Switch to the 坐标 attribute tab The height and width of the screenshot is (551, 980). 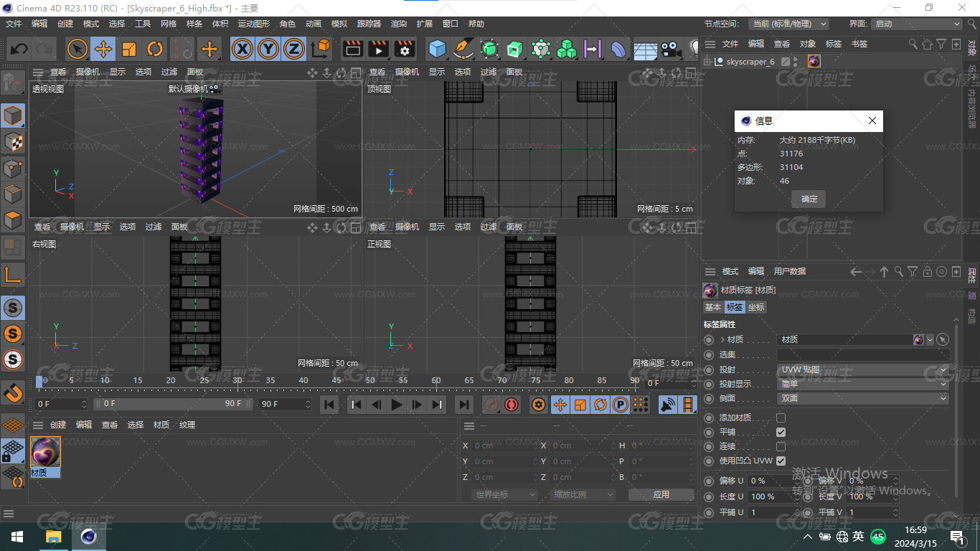(x=756, y=307)
